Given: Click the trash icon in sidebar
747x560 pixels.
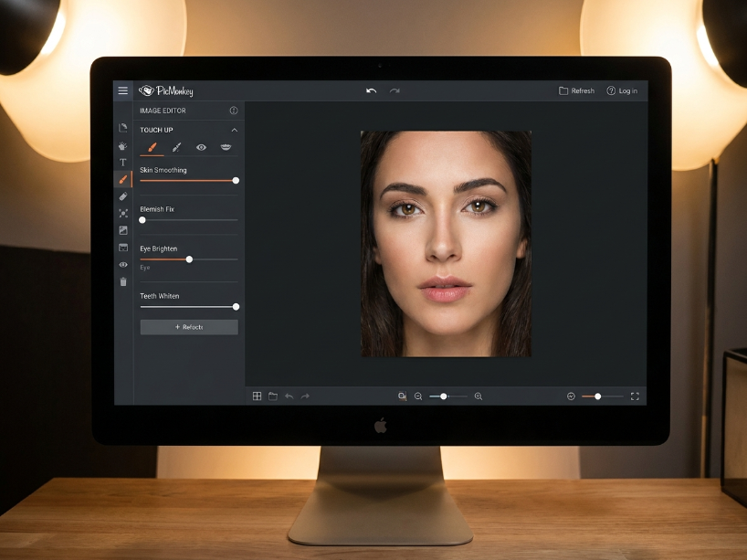Looking at the screenshot, I should [123, 281].
